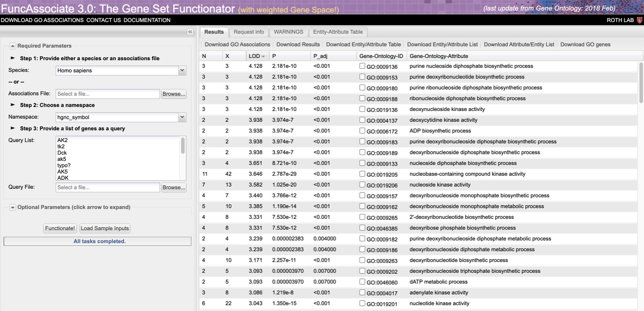
Task: Open the Request info tab
Action: [x=249, y=32]
